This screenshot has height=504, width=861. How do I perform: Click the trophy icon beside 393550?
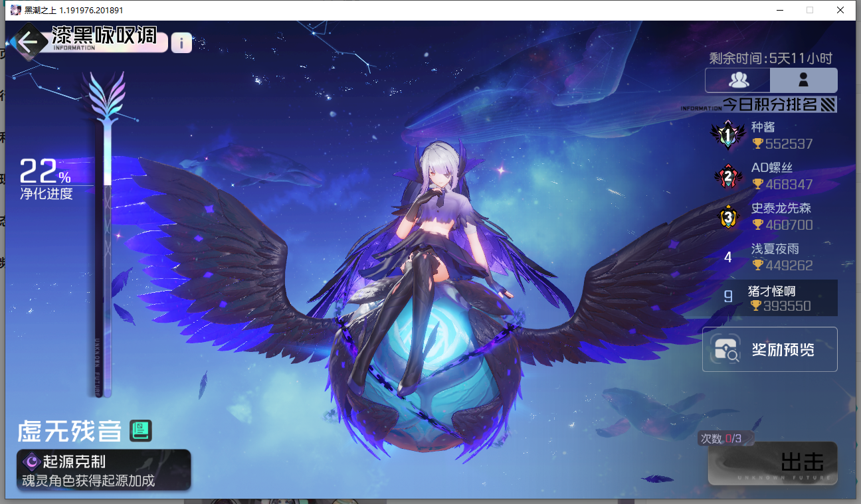pos(755,305)
